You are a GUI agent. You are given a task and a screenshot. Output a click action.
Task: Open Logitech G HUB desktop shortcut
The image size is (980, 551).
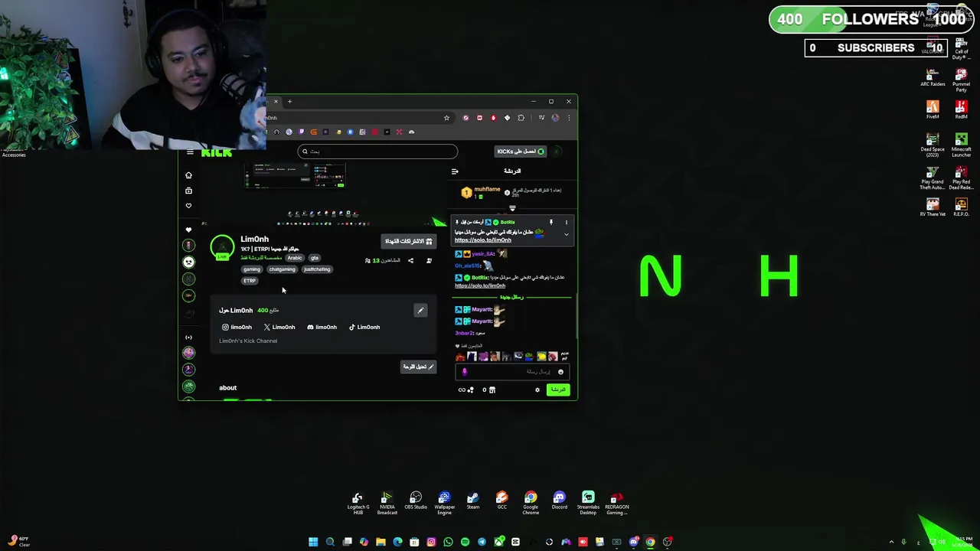tap(358, 503)
